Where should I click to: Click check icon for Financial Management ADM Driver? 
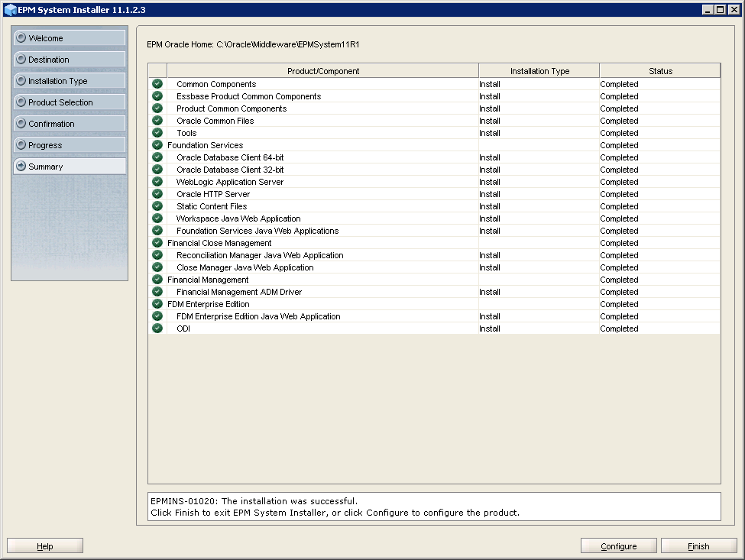click(x=157, y=292)
